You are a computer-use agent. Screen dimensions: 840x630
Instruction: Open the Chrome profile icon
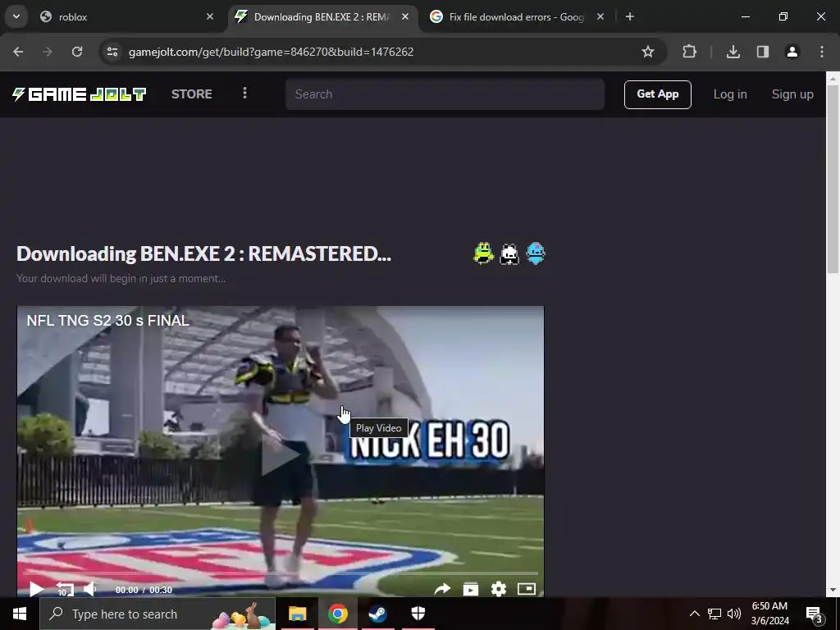tap(792, 52)
